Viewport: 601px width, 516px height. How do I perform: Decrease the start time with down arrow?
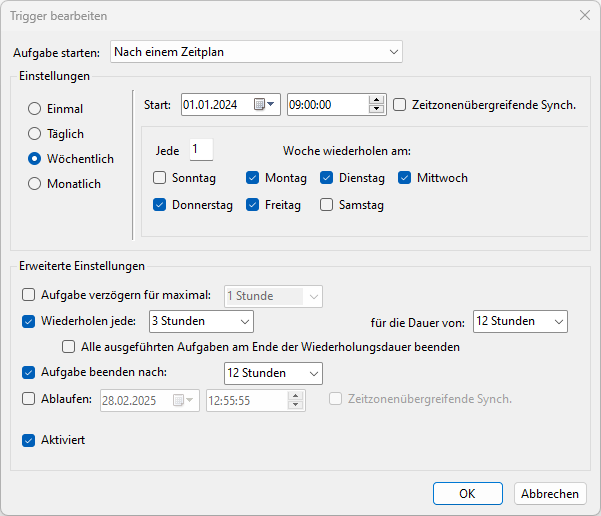376,109
